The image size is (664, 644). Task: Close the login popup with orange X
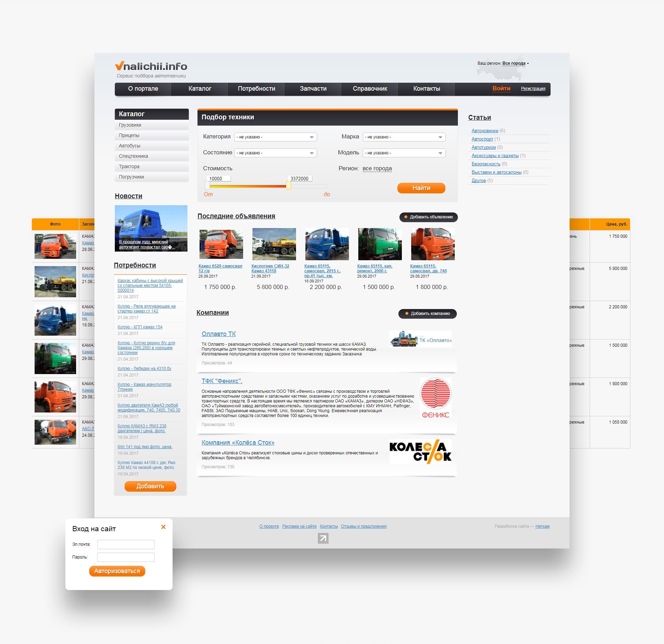pos(163,527)
